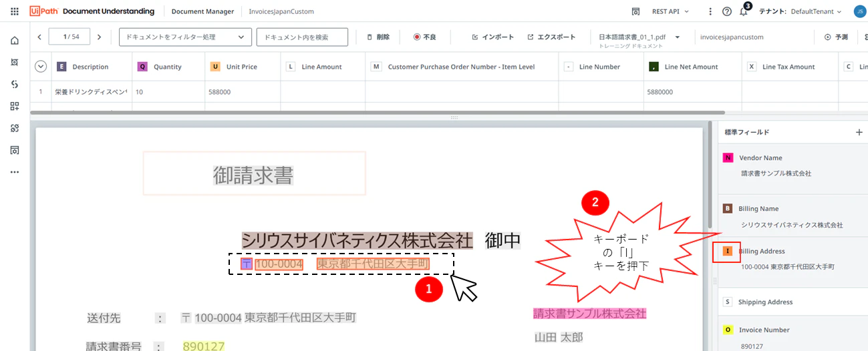868x351 pixels.
Task: Click the Shipping Address field label
Action: (765, 302)
